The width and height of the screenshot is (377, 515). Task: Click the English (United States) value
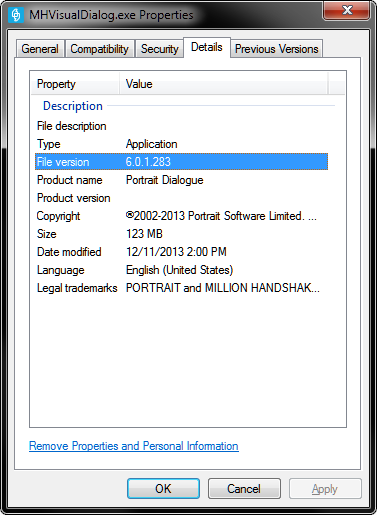179,270
